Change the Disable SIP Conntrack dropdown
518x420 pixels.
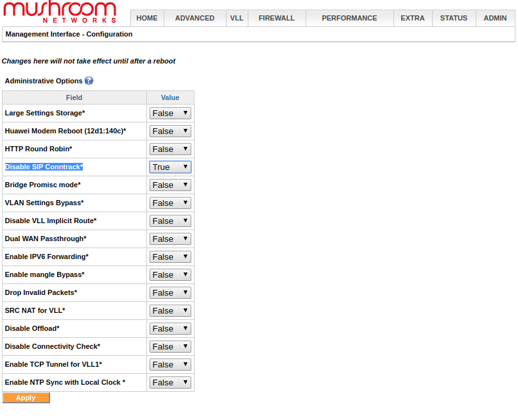coord(170,167)
